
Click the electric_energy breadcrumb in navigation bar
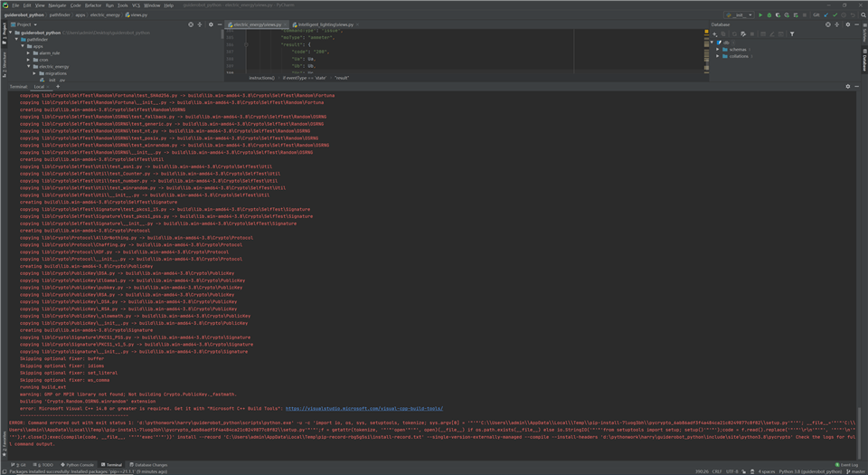105,15
